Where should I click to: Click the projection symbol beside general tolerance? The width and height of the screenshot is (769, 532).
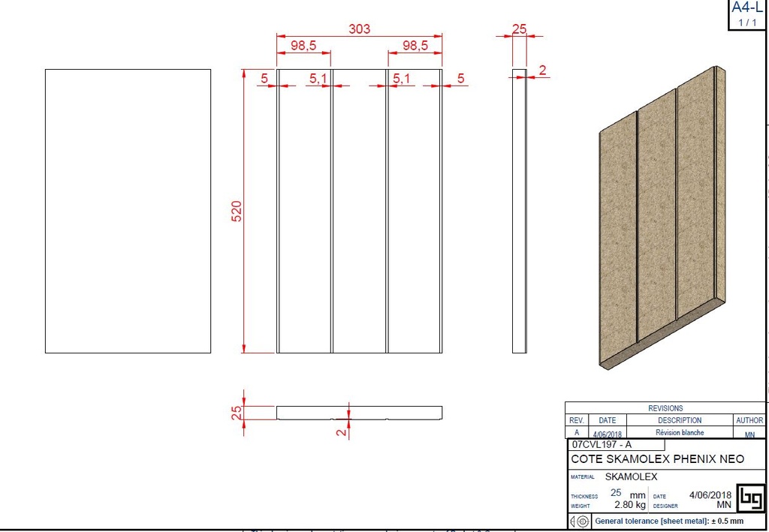pos(578,521)
